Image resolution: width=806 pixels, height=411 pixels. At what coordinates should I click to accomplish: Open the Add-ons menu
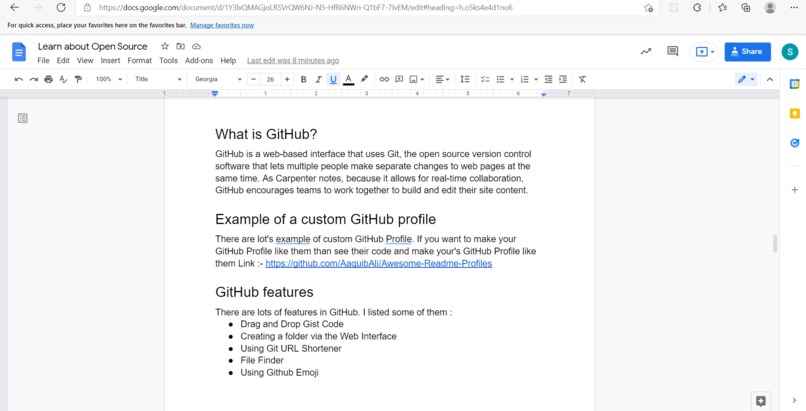(199, 61)
